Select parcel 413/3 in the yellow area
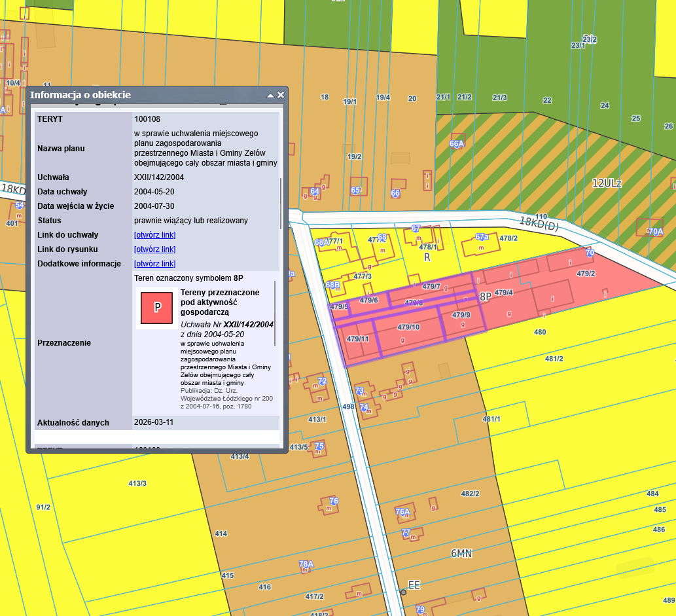Viewport: 676px width, 616px height. (x=137, y=483)
